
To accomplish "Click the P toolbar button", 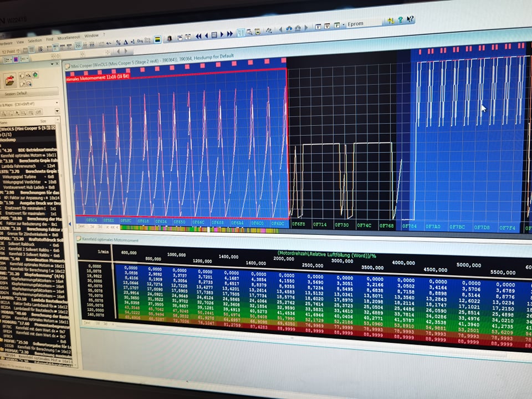I will click(x=336, y=25).
